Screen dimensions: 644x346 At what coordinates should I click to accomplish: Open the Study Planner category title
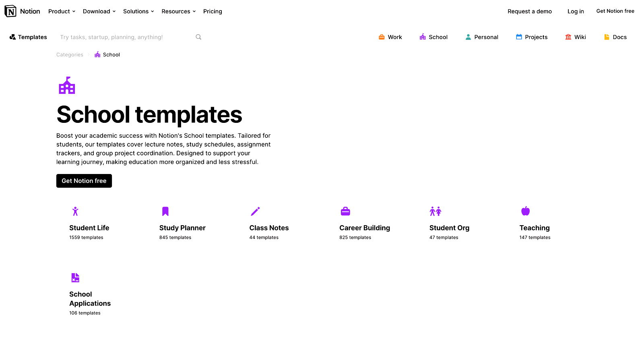[x=182, y=228]
